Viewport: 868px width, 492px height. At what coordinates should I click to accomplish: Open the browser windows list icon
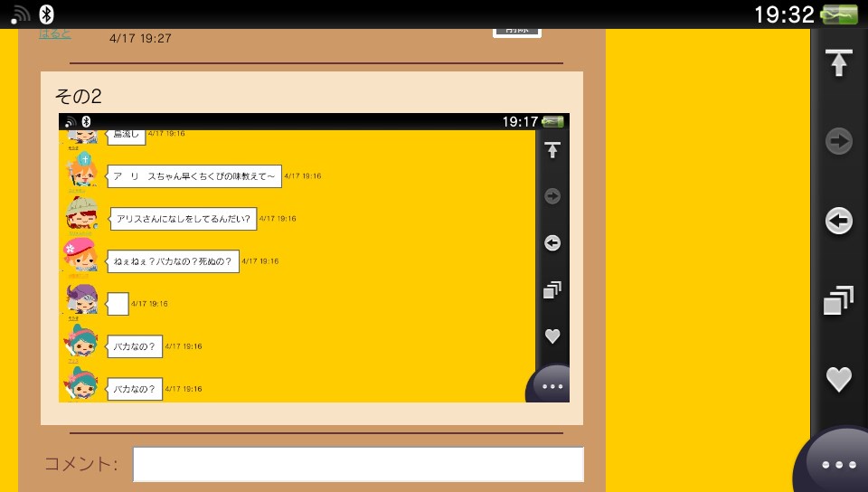pos(839,300)
